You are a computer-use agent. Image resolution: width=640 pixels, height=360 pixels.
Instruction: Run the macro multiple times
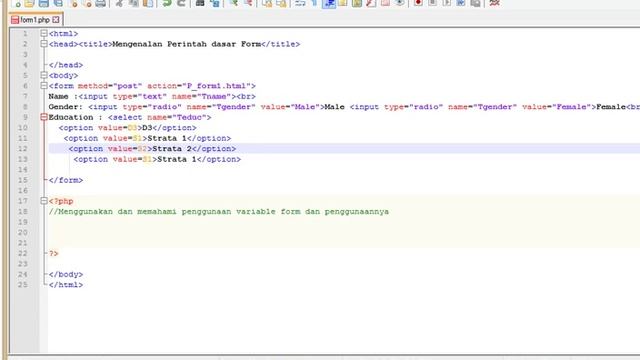(x=461, y=3)
